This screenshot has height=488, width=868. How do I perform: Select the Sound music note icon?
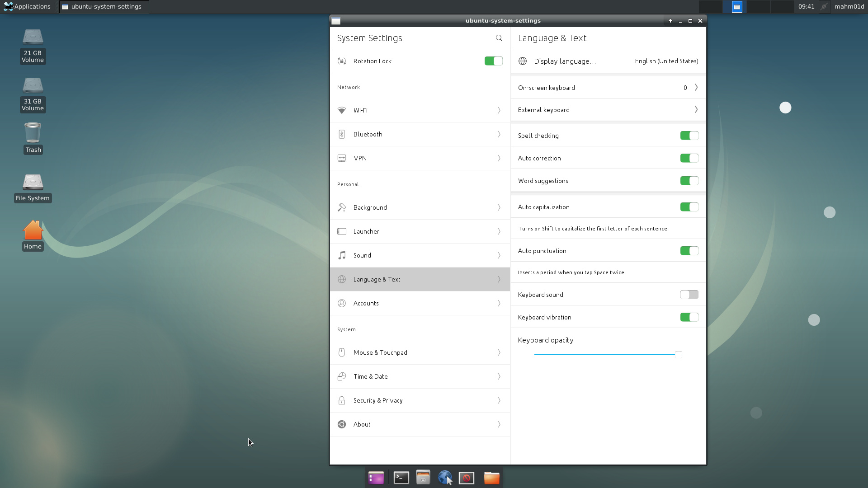[342, 255]
